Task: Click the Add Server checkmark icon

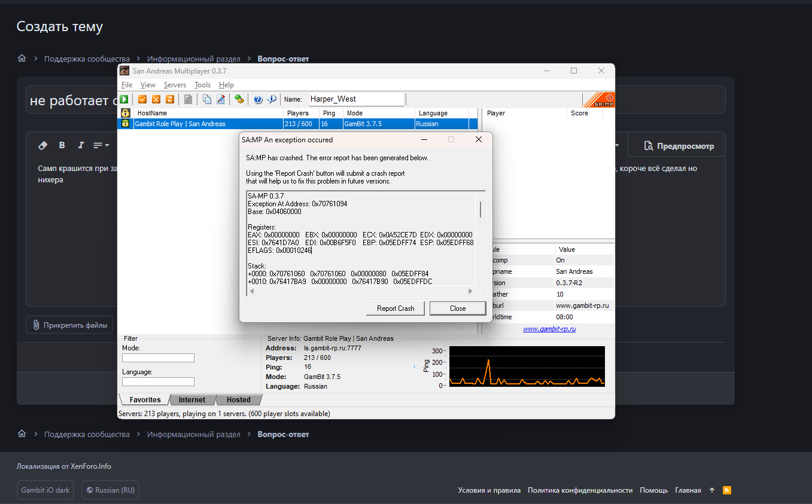Action: coord(142,99)
